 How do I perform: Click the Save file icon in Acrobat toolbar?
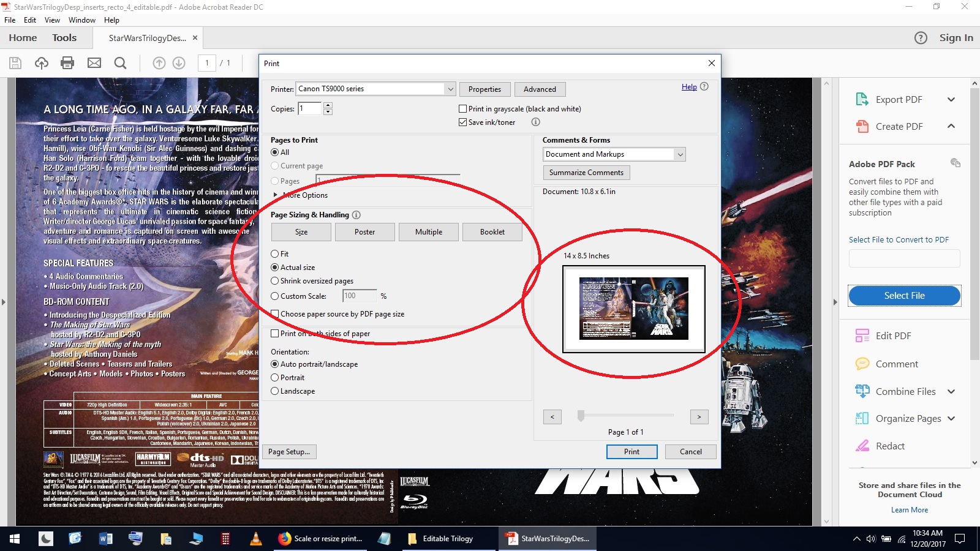[15, 63]
